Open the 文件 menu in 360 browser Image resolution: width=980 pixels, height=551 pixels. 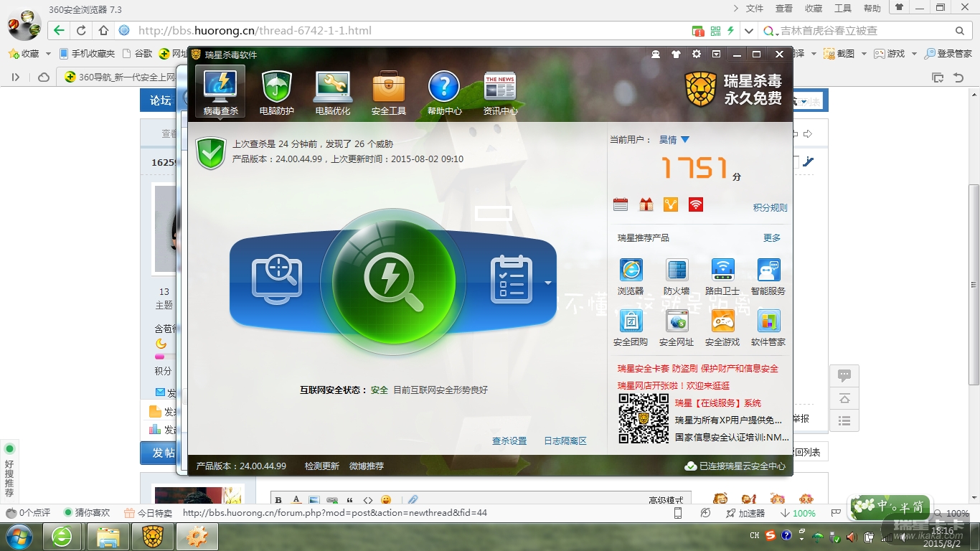[755, 9]
